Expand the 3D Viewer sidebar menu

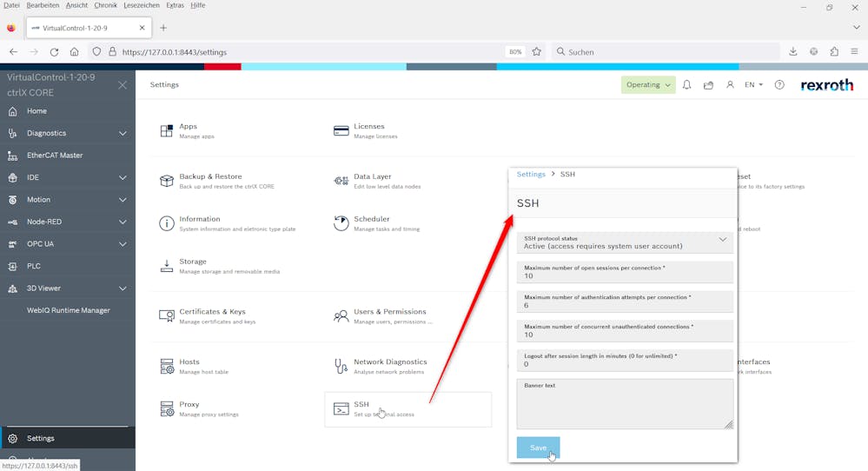(x=123, y=289)
